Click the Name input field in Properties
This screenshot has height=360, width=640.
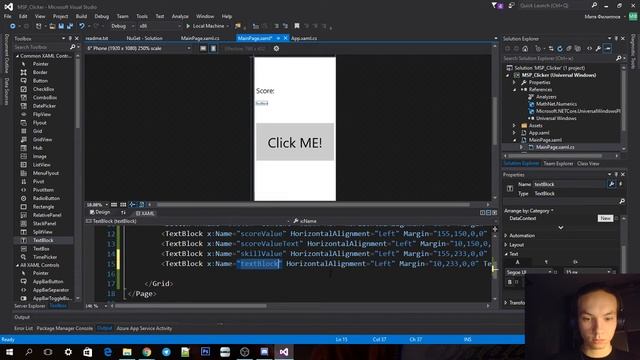(569, 184)
